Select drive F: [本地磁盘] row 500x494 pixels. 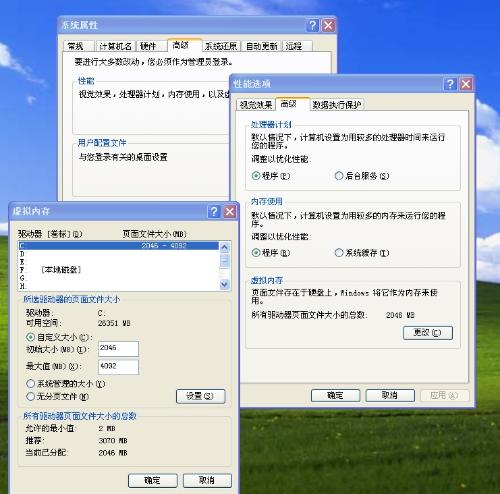(119, 270)
